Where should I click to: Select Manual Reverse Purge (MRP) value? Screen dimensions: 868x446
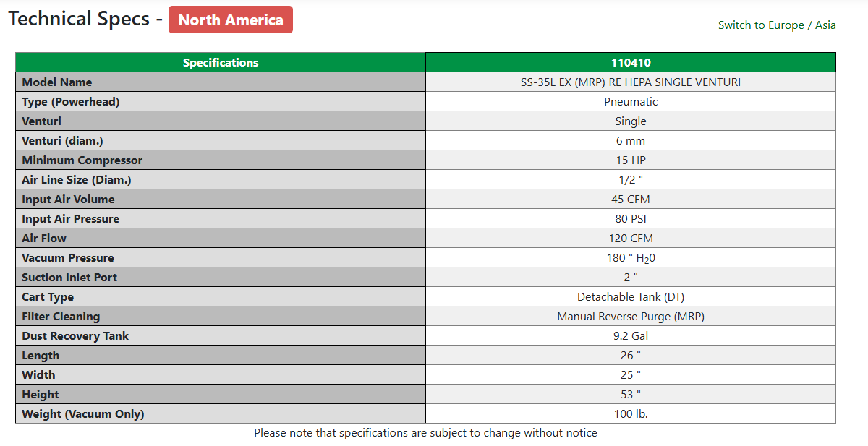pos(631,317)
